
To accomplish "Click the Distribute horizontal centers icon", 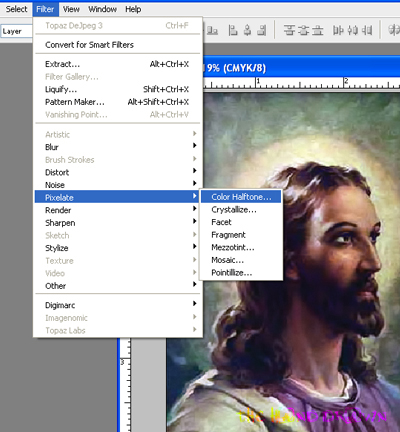I will [x=352, y=31].
